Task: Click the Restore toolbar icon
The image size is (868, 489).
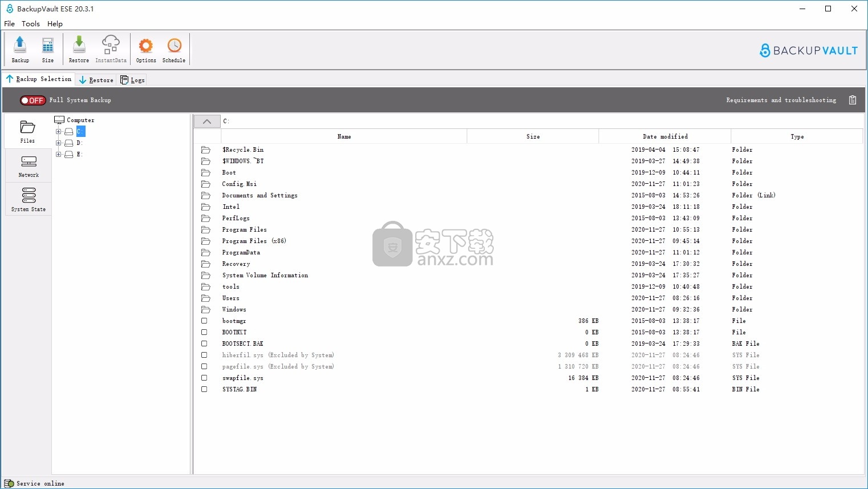Action: tap(79, 49)
